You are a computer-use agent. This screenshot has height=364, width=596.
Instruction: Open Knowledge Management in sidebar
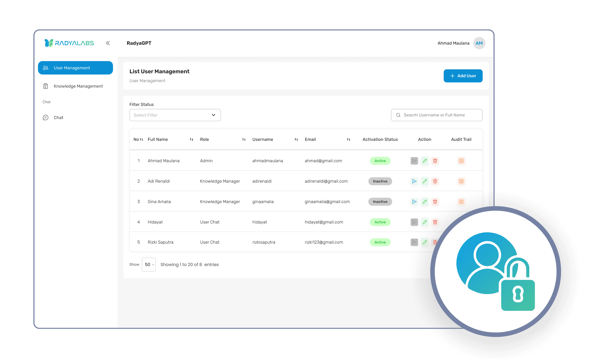pos(78,86)
